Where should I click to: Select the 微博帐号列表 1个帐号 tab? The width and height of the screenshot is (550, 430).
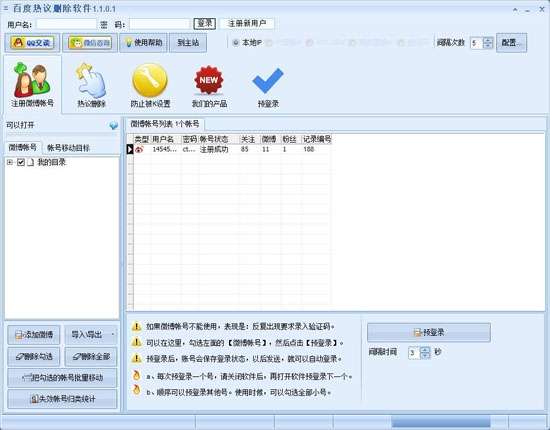point(165,124)
